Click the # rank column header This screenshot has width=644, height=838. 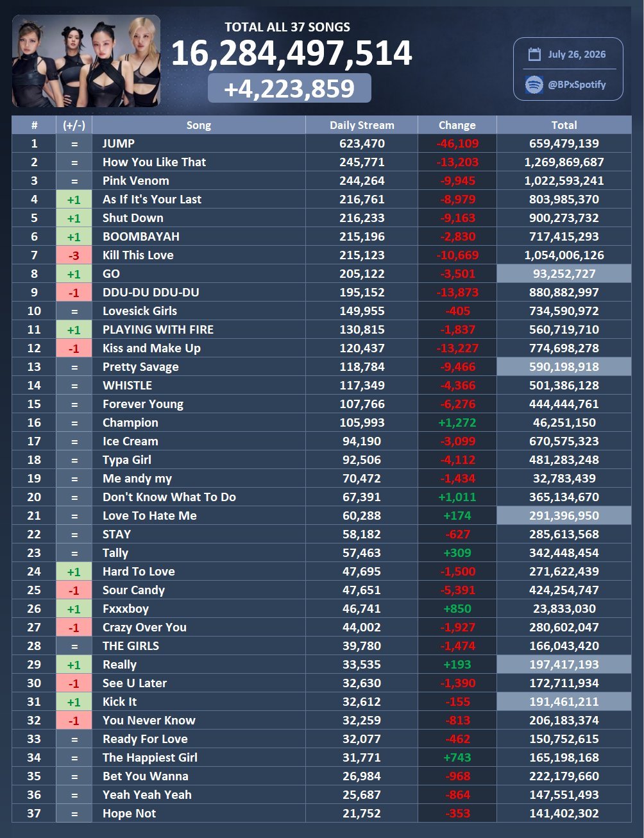pos(34,125)
